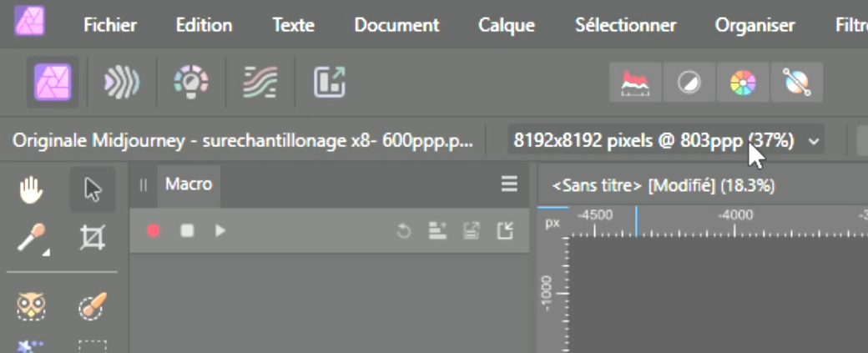Apply Auto Levels from the toolbar
The width and height of the screenshot is (868, 353).
pos(635,83)
